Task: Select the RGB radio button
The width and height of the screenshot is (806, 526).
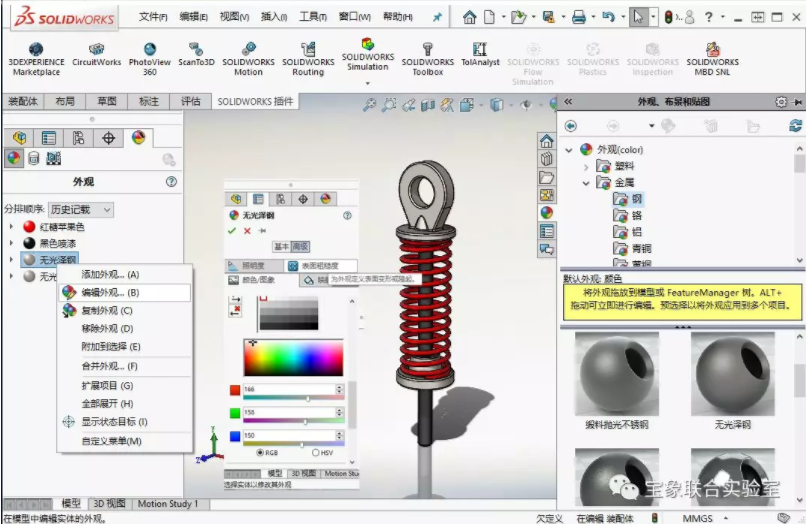Action: coord(260,452)
